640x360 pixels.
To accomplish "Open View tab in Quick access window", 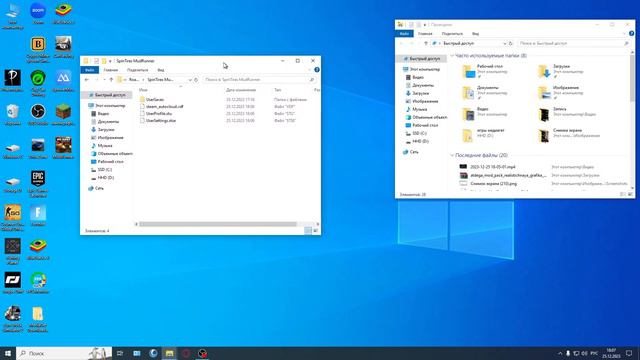I will coord(476,33).
